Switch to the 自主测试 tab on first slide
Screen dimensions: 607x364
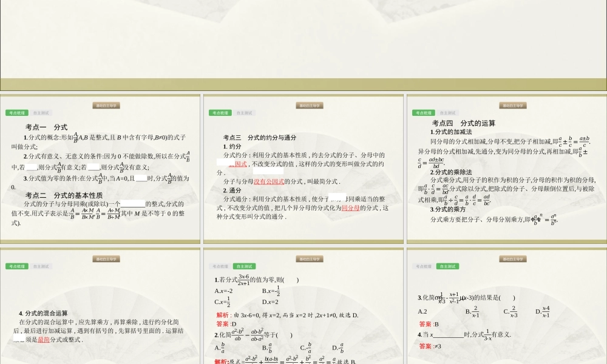(42, 112)
